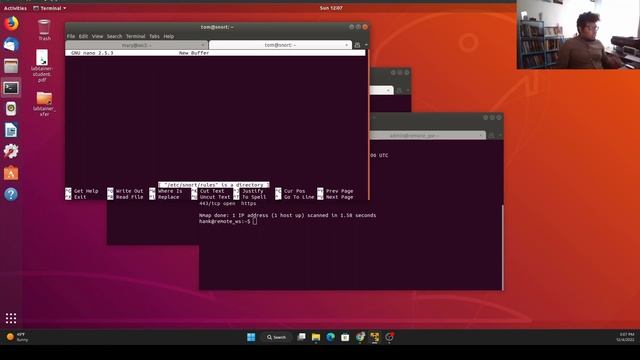Select the Terminal icon in the dock
Image resolution: width=640 pixels, height=360 pixels.
coord(11,88)
